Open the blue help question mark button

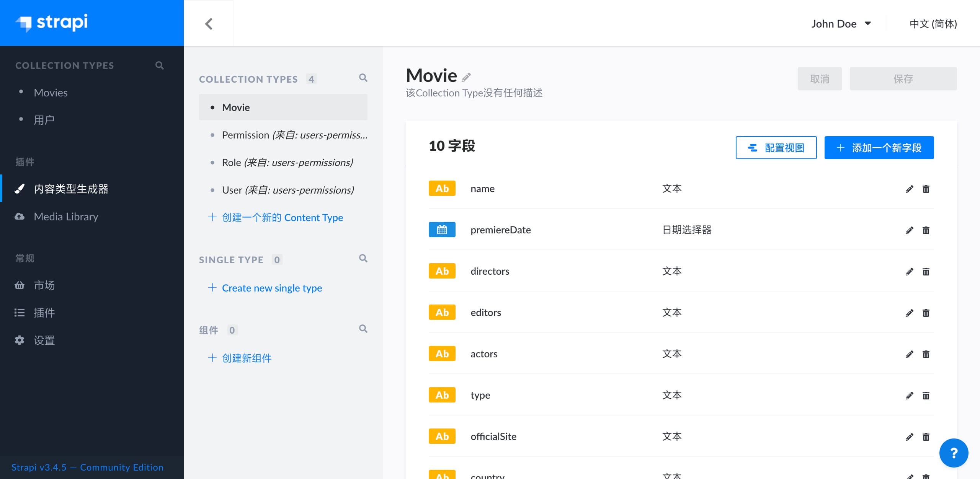coord(954,453)
